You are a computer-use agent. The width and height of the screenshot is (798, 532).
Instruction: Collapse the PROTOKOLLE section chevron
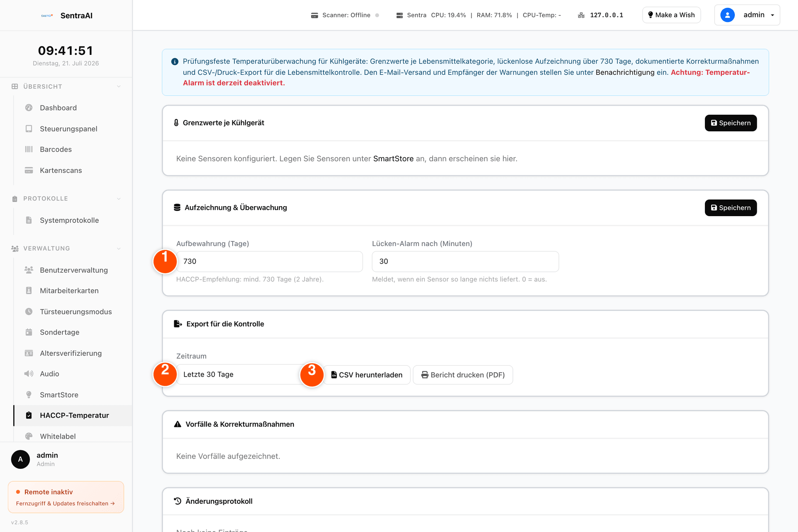(x=119, y=199)
